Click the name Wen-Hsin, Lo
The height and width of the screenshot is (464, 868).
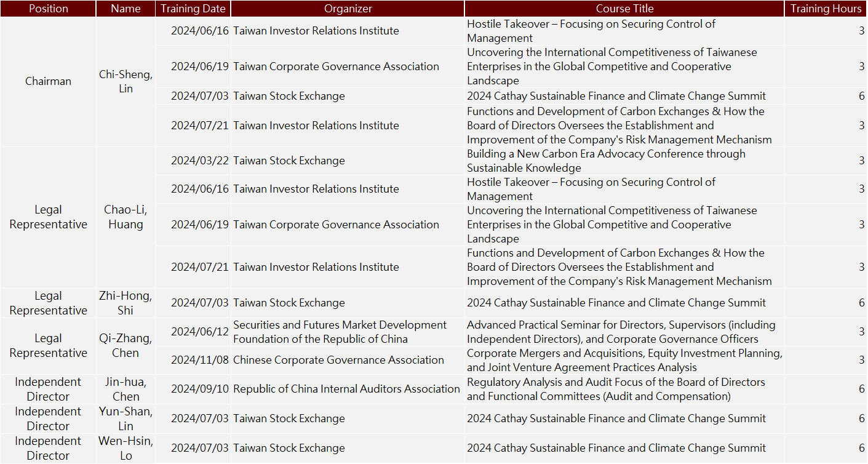pyautogui.click(x=125, y=448)
